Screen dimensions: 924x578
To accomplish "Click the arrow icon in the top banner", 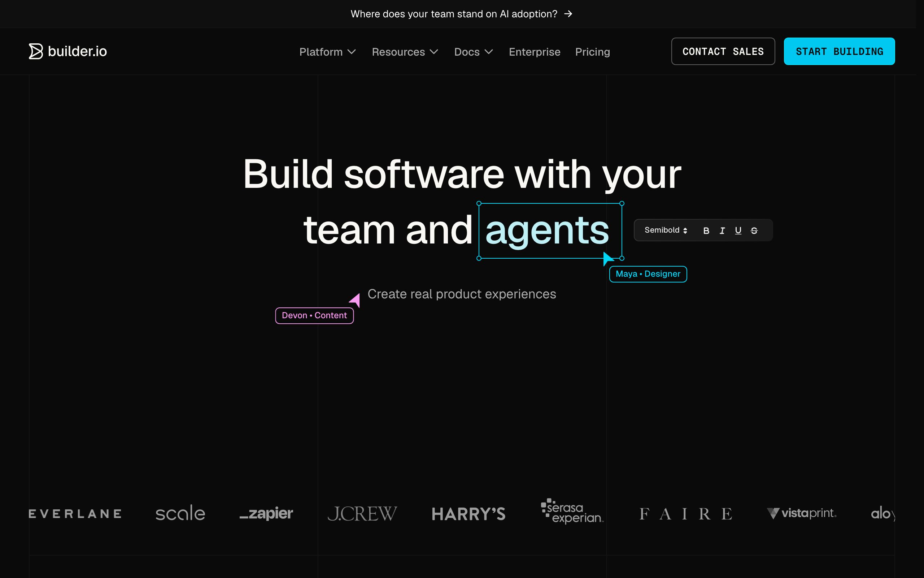I will pos(568,14).
